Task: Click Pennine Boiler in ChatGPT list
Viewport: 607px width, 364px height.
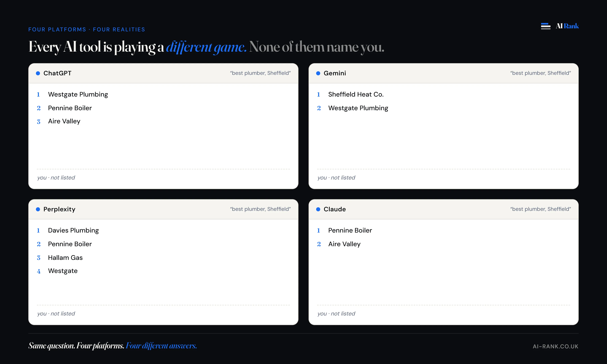Action: (x=70, y=108)
